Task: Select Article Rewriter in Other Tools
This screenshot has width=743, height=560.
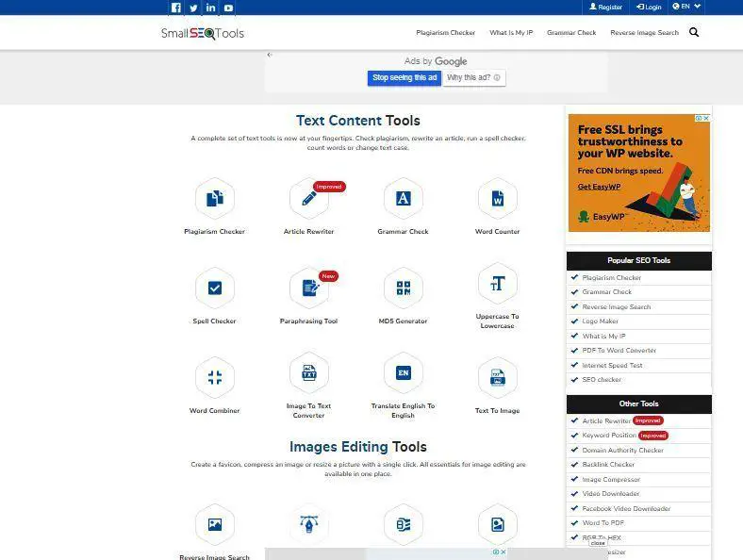Action: (606, 420)
